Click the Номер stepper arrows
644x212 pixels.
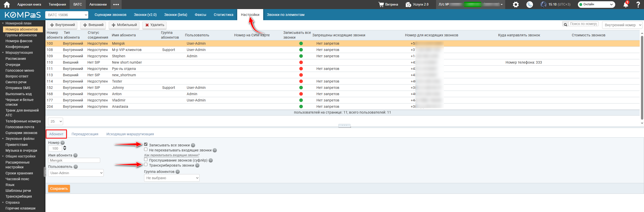(x=65, y=148)
